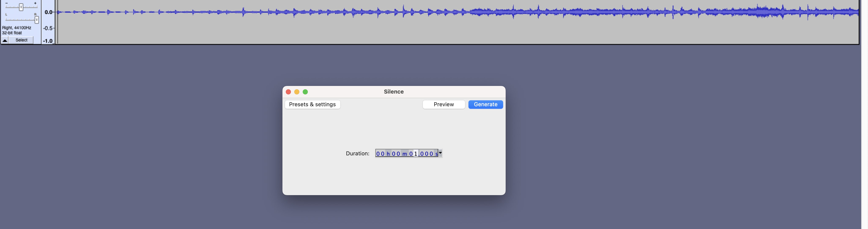The image size is (868, 229).
Task: Click inside the blue audio waveform
Action: coord(539,12)
